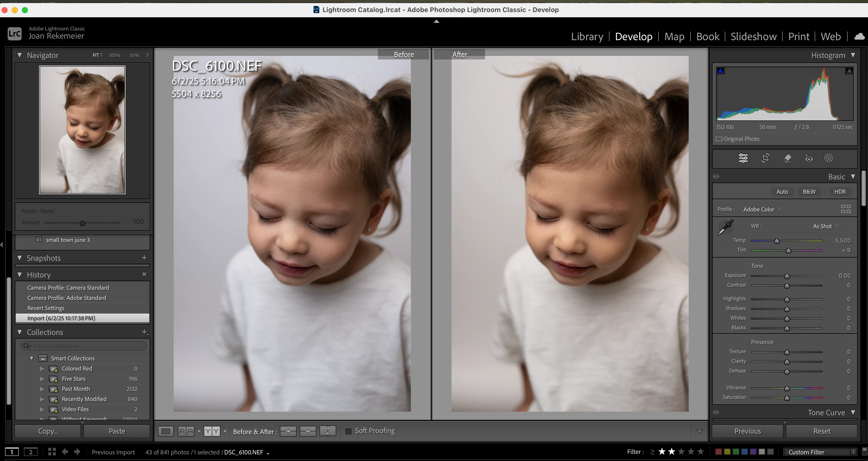Image resolution: width=868 pixels, height=461 pixels.
Task: Click the cloud sync status icon
Action: 859,36
